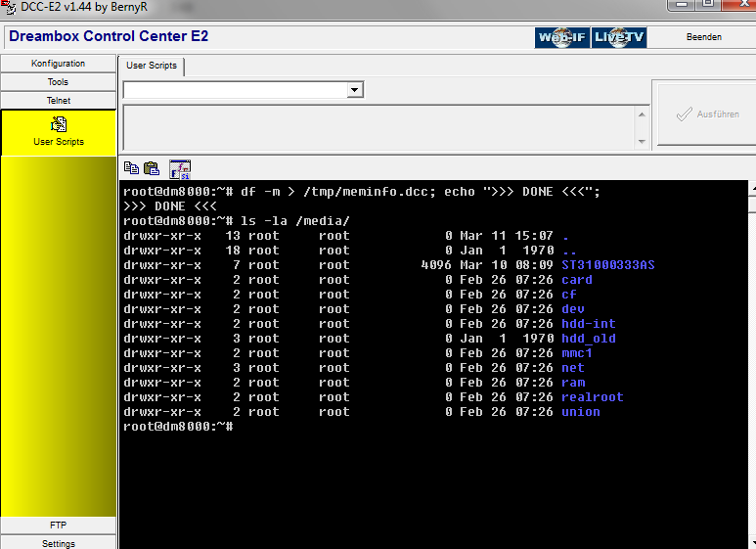This screenshot has width=756, height=549.
Task: Open the FTP section
Action: tap(59, 526)
